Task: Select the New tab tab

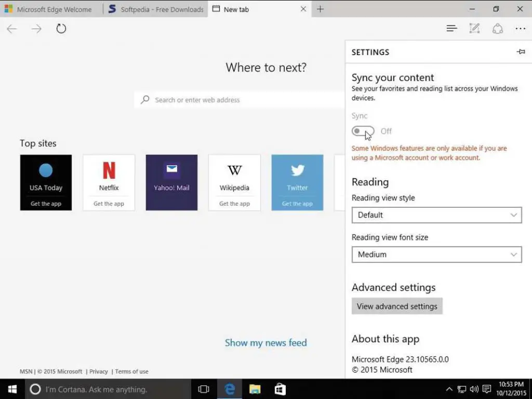Action: pos(259,9)
